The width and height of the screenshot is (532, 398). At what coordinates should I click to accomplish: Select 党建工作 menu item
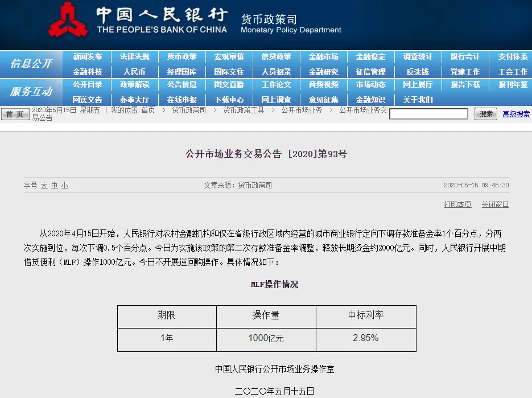pos(465,72)
